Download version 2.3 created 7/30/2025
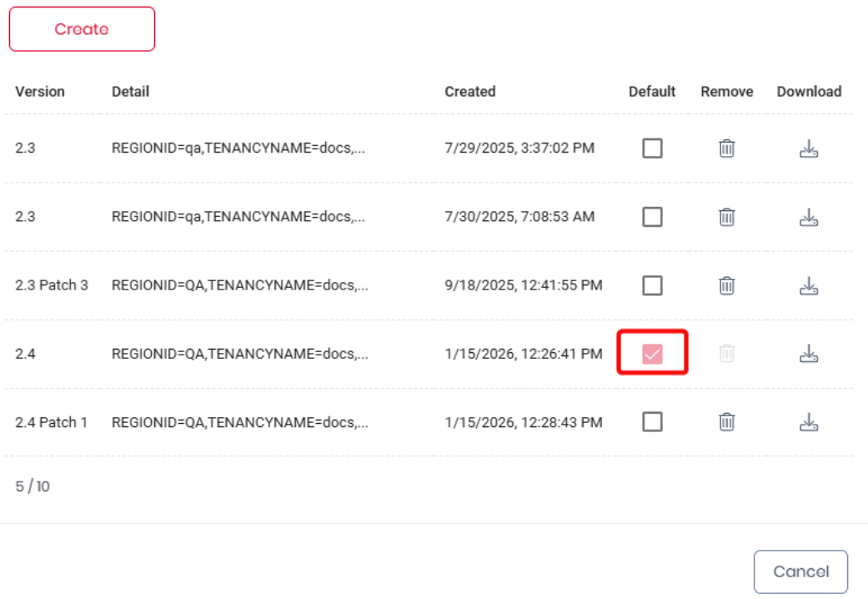 click(808, 217)
